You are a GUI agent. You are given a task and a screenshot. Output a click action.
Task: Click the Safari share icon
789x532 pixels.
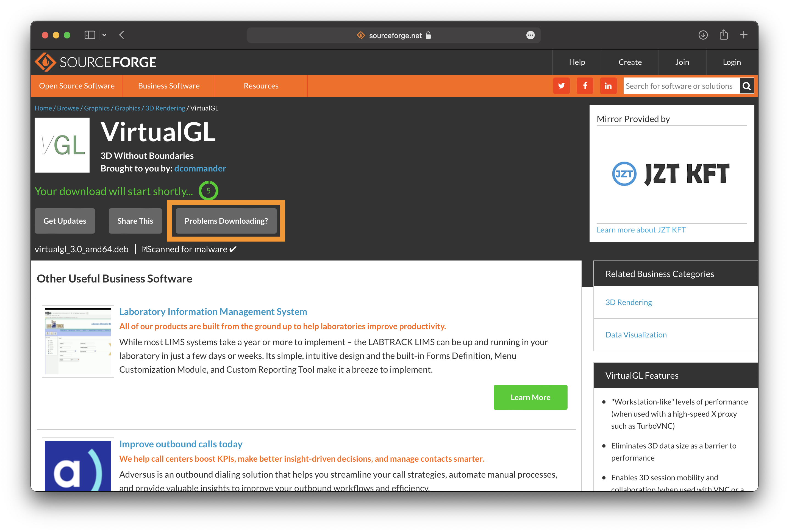tap(724, 35)
